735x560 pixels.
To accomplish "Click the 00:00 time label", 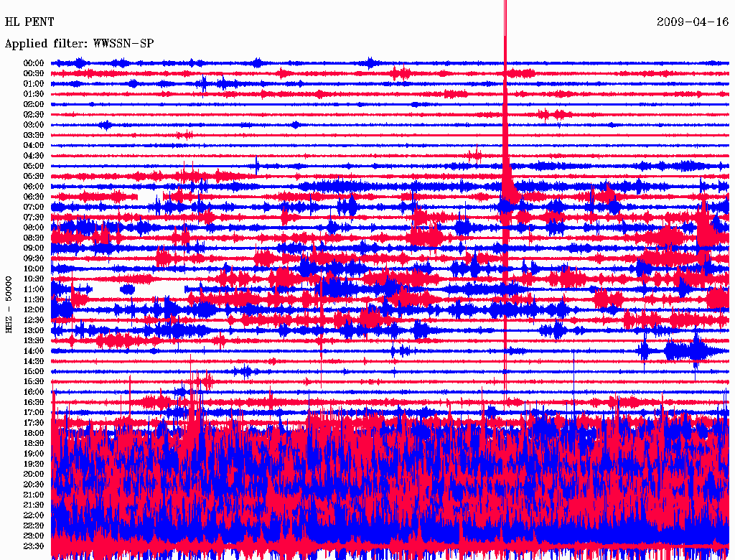I will [34, 63].
